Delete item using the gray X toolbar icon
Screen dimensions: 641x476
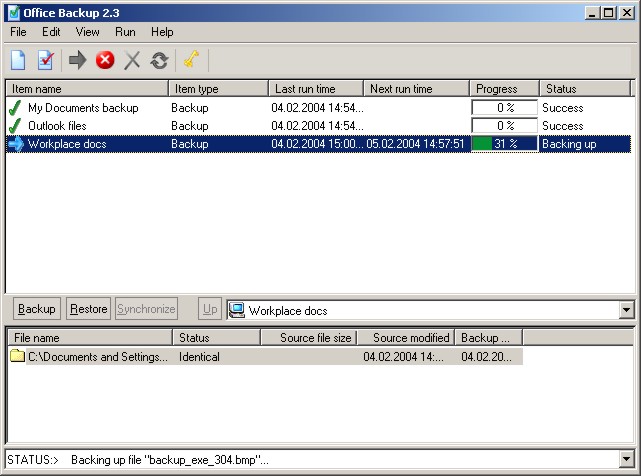point(132,60)
